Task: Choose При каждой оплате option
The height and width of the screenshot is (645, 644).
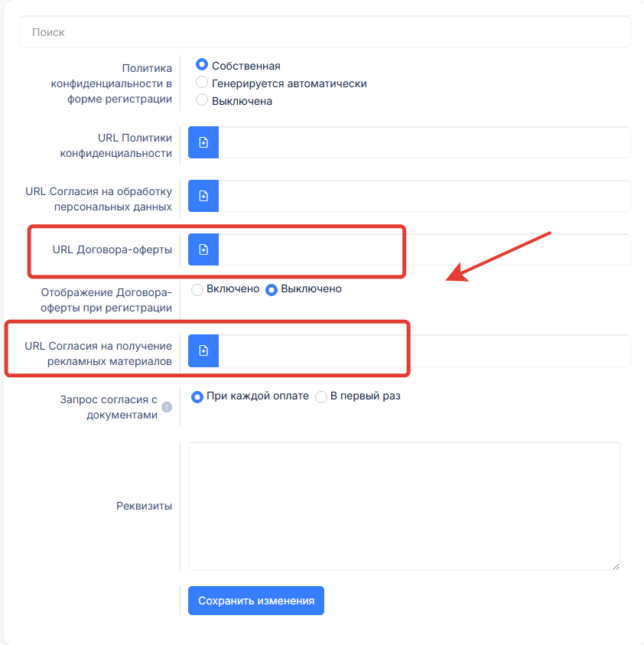Action: pos(197,397)
